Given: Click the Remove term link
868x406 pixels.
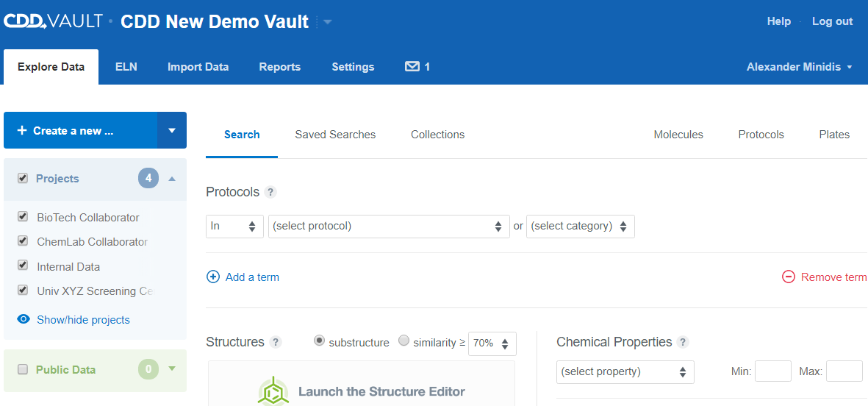Looking at the screenshot, I should tap(834, 277).
